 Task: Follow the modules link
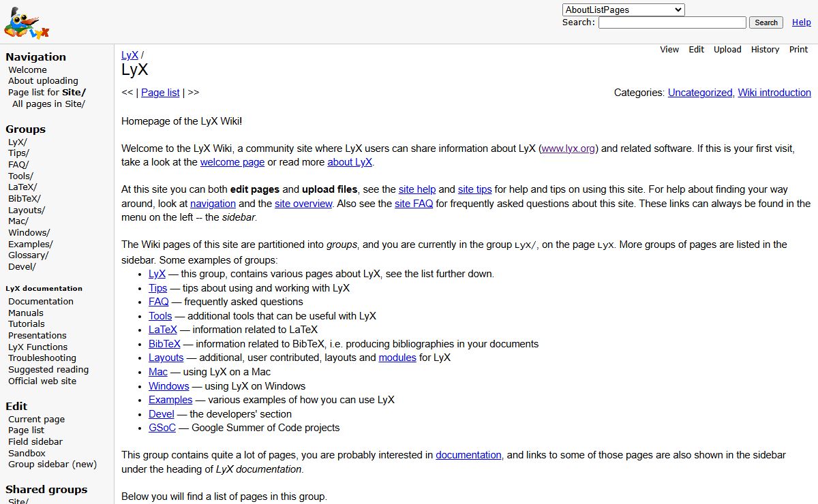click(x=397, y=358)
